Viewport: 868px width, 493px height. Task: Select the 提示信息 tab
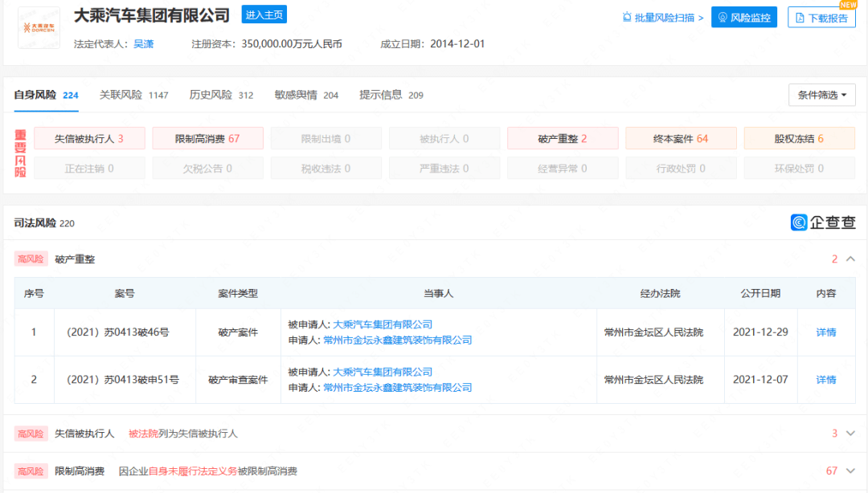(x=391, y=96)
